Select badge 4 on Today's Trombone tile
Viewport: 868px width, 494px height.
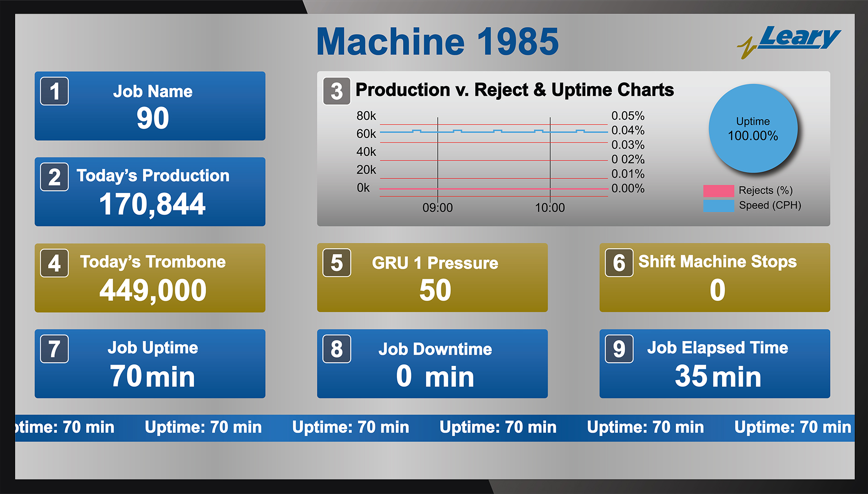[54, 263]
